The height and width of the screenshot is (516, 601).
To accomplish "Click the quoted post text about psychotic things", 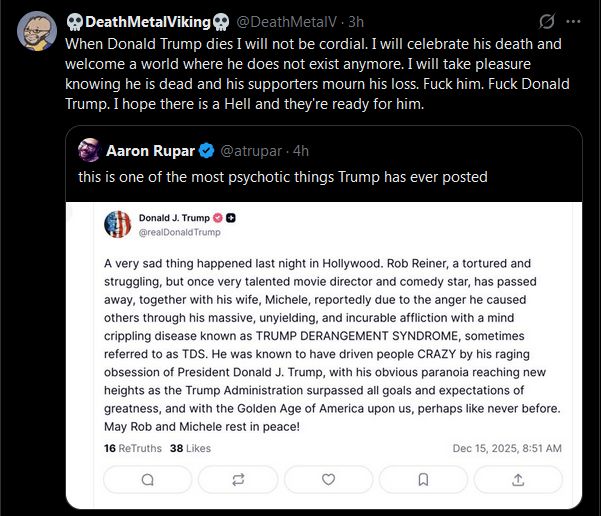I will (283, 177).
